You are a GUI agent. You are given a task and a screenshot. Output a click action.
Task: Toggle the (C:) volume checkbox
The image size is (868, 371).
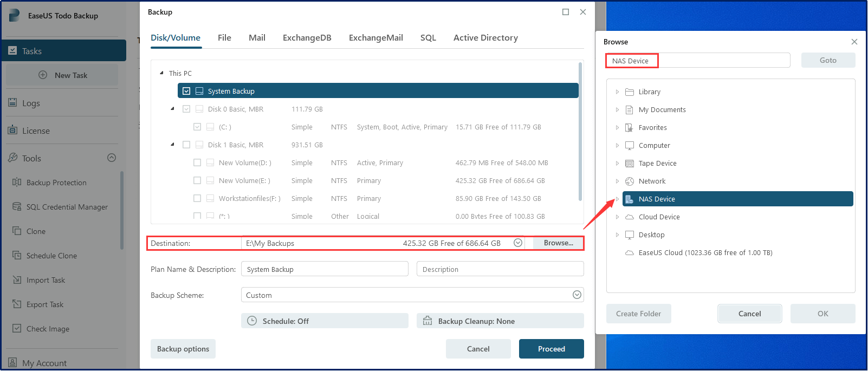pos(197,127)
